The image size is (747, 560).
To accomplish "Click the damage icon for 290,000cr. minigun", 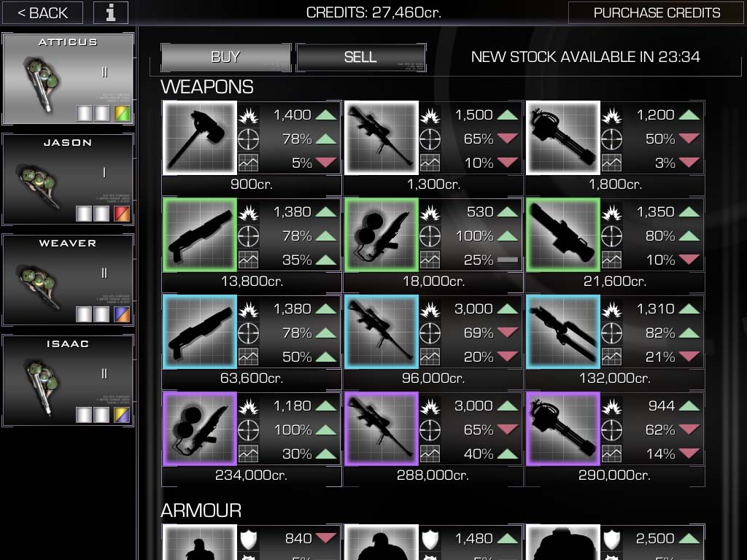I will point(612,406).
